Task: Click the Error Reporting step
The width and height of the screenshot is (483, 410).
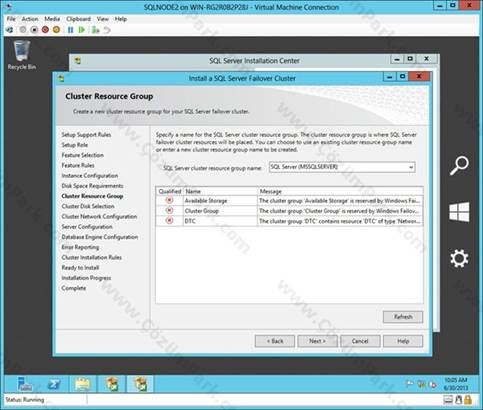Action: [x=80, y=247]
